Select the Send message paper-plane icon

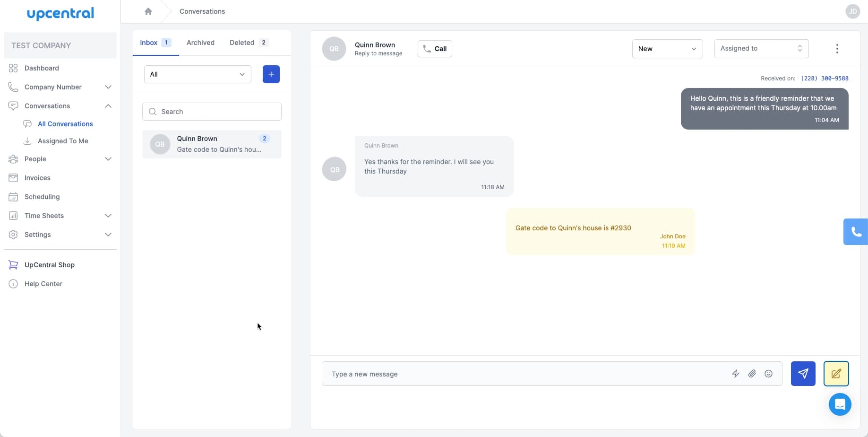[x=803, y=373]
